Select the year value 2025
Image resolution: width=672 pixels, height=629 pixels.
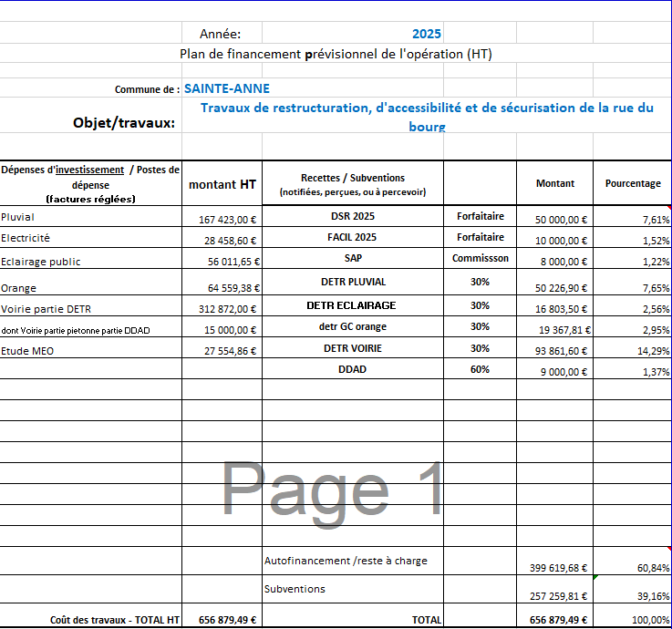pos(426,34)
